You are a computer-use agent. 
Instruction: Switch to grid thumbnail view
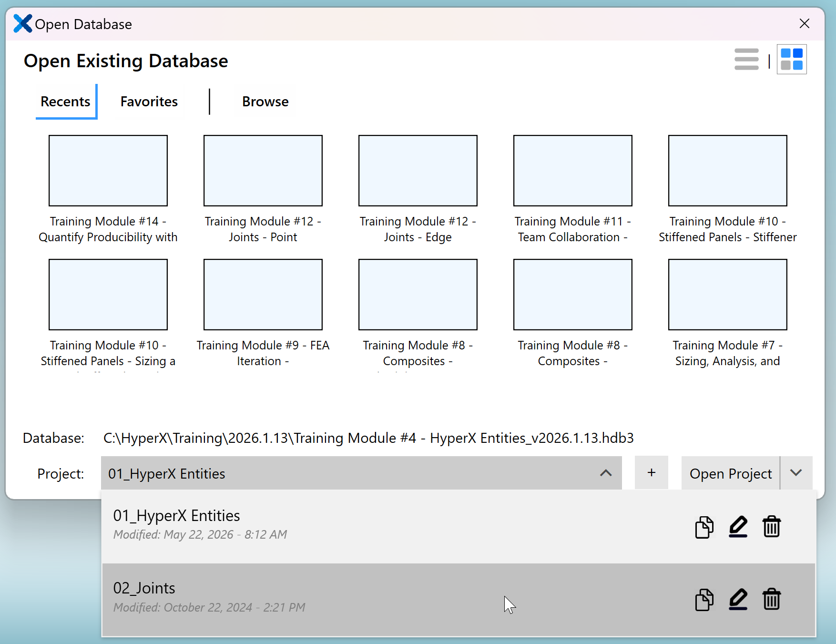792,60
